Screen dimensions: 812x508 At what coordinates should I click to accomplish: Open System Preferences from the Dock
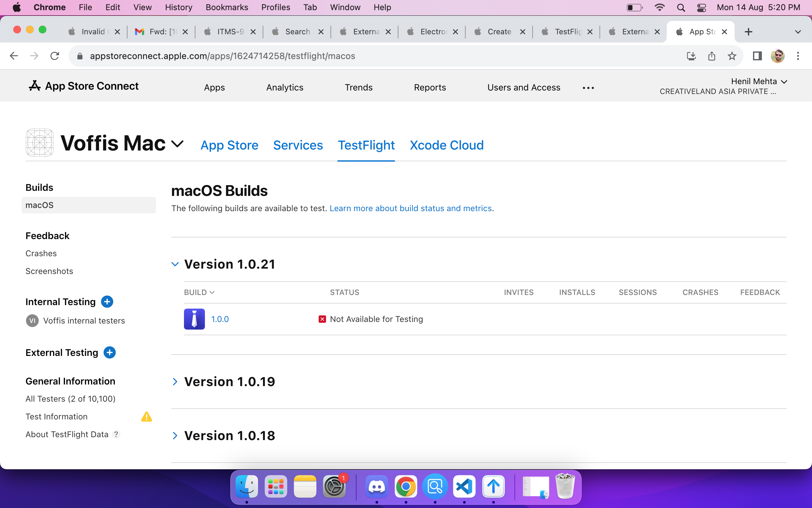334,486
